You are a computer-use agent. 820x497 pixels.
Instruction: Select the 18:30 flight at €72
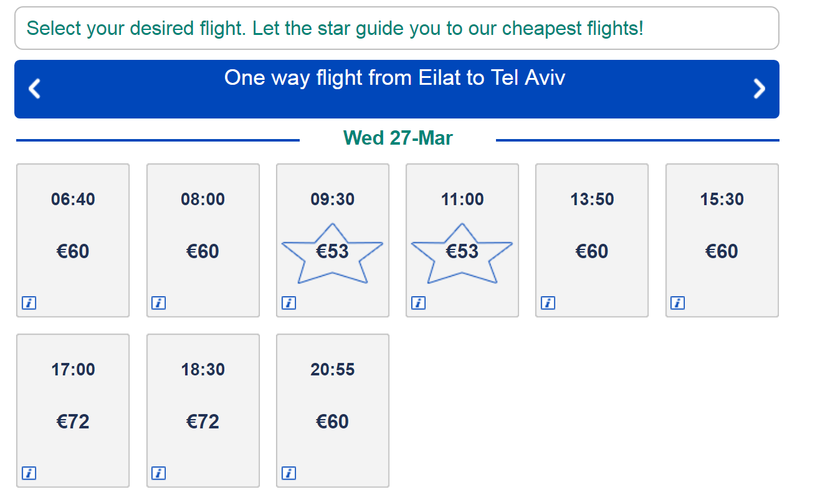[x=203, y=410]
